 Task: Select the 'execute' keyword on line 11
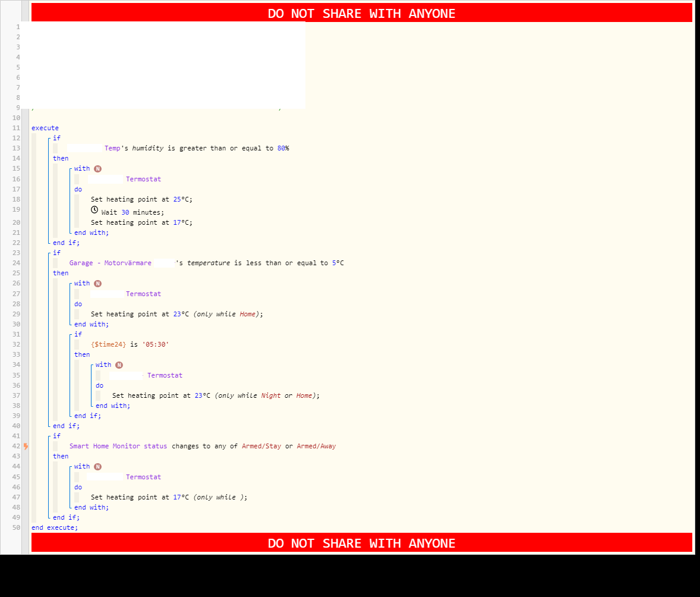[x=45, y=128]
